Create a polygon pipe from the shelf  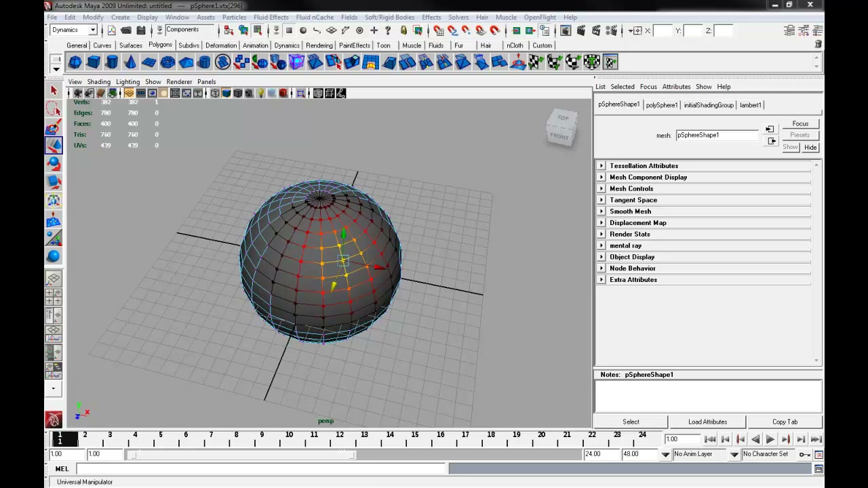click(204, 62)
